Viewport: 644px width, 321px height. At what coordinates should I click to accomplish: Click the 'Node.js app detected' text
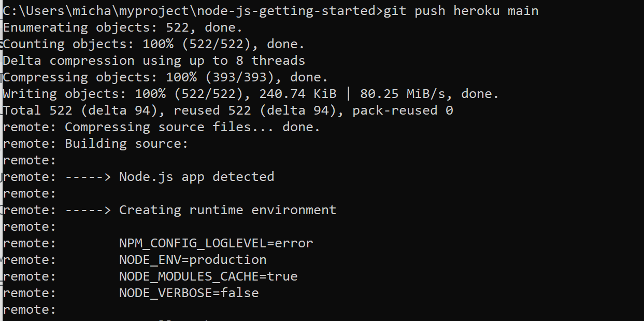(x=197, y=177)
